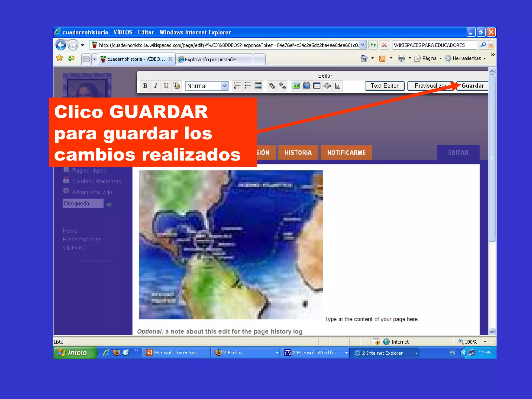
Task: Open the 2 Firefox taskbar group
Action: click(245, 353)
